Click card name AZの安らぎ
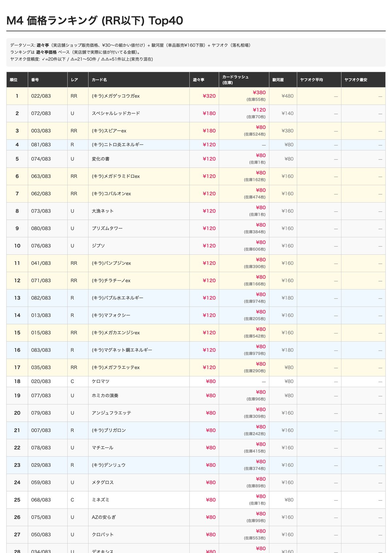The image size is (392, 553). pos(104,517)
